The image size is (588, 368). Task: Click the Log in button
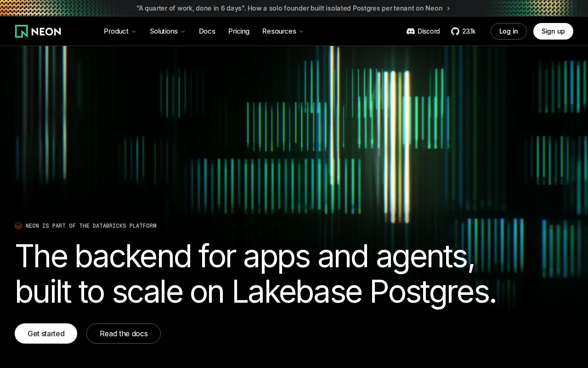click(x=509, y=31)
